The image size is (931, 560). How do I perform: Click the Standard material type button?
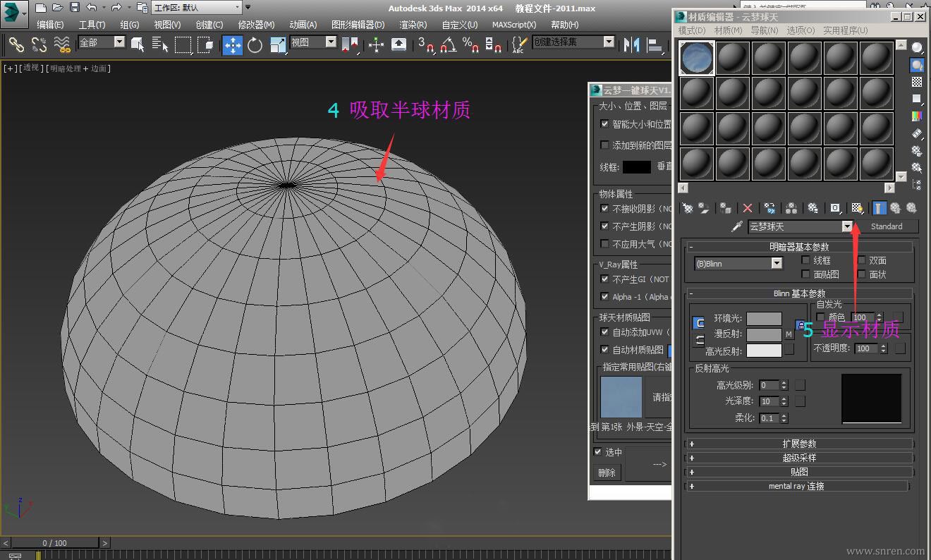pos(887,226)
